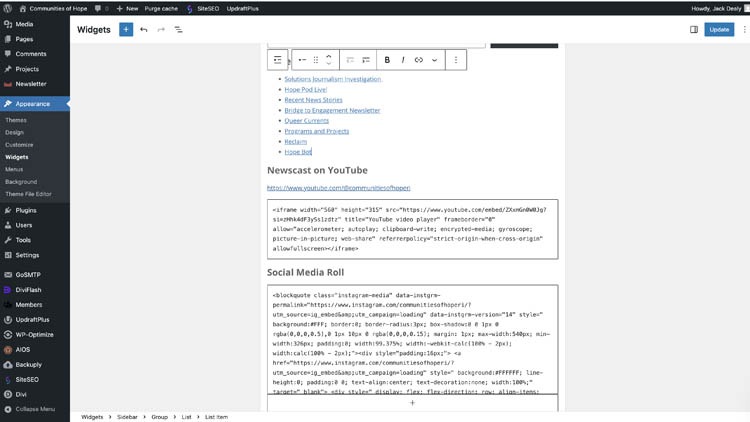Open SiteSEO admin bar menu
Viewport: 750px width, 422px height.
click(x=203, y=8)
